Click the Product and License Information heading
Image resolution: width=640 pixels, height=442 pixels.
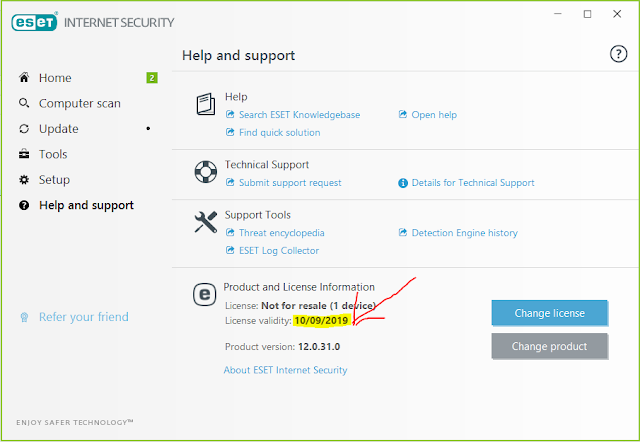click(299, 287)
